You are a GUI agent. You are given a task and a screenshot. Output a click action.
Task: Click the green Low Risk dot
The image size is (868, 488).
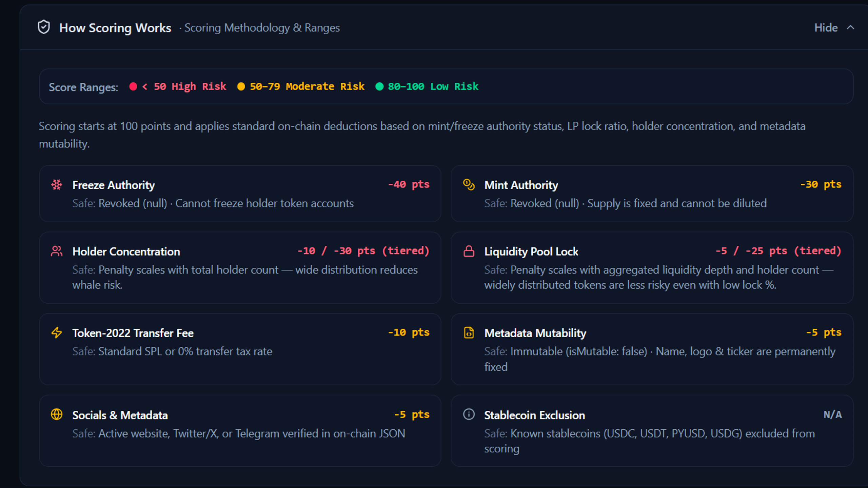click(x=379, y=86)
